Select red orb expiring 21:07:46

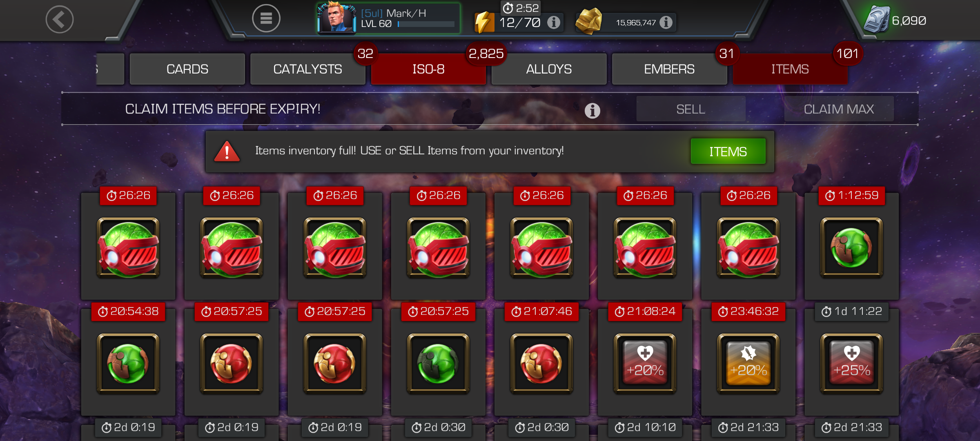coord(542,363)
